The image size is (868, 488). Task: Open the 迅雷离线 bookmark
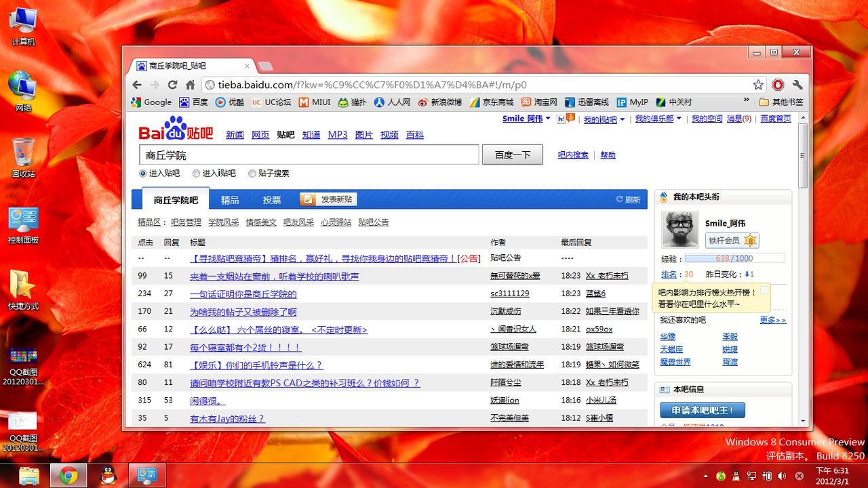587,102
